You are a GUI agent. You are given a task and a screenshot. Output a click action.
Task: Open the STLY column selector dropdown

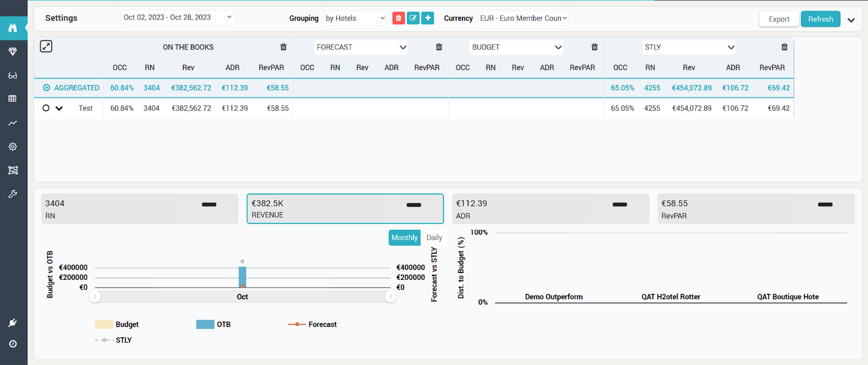(x=689, y=47)
